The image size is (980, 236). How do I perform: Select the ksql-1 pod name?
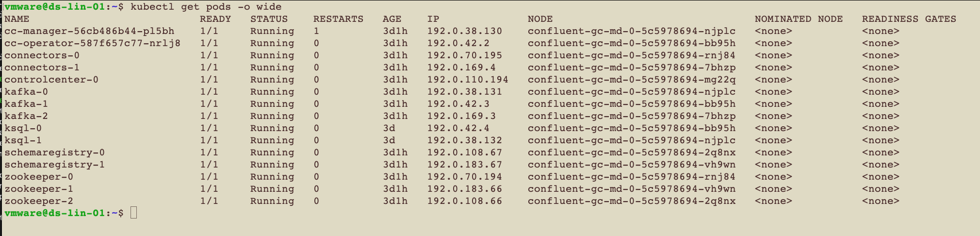pyautogui.click(x=23, y=140)
